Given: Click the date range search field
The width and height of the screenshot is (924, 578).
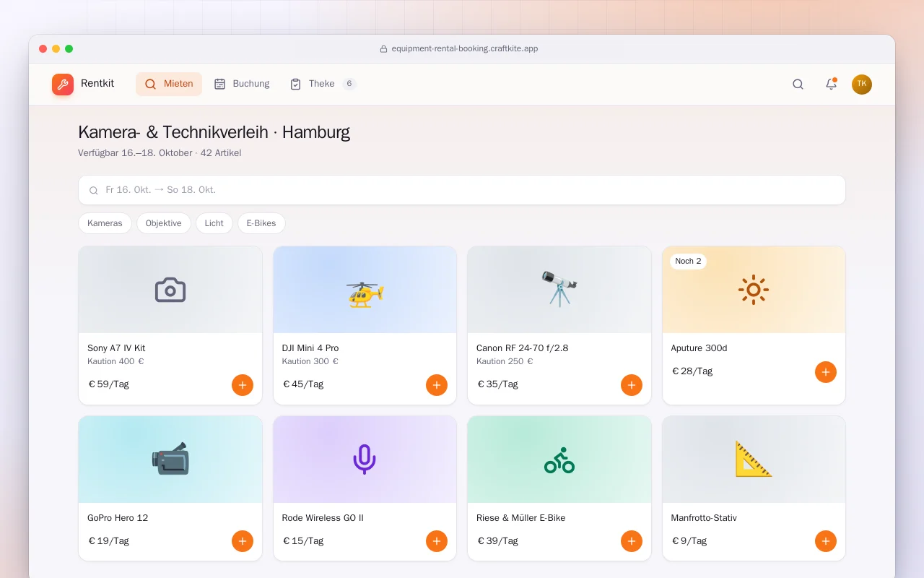Looking at the screenshot, I should (x=462, y=190).
